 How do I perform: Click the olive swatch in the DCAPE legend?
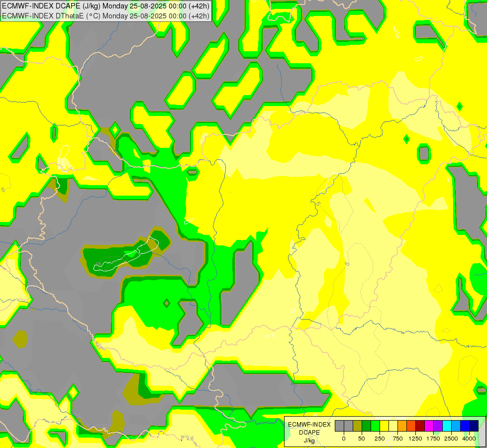click(358, 426)
